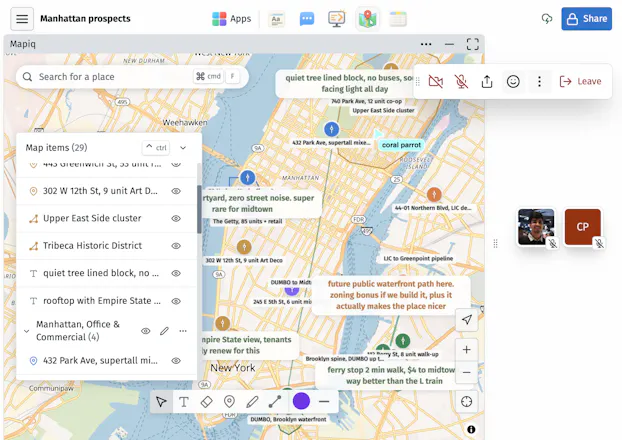Viewport: 622px width, 440px height.
Task: Collapse the Map items panel chevron
Action: click(x=183, y=148)
